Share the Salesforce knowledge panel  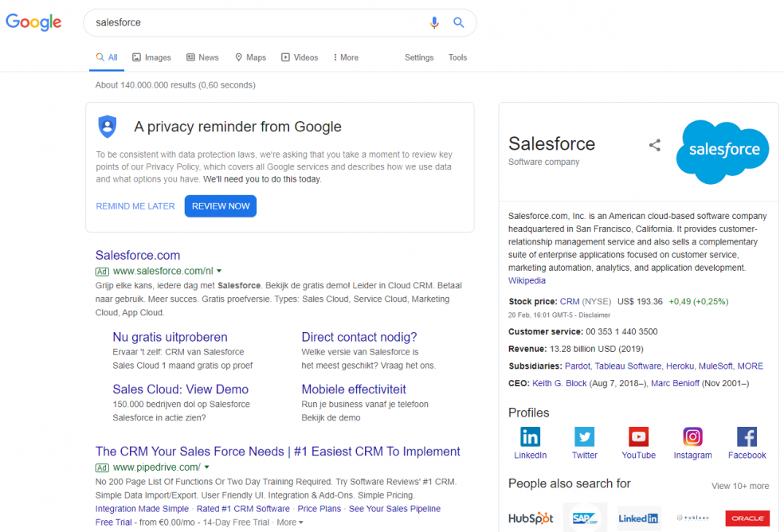[654, 145]
